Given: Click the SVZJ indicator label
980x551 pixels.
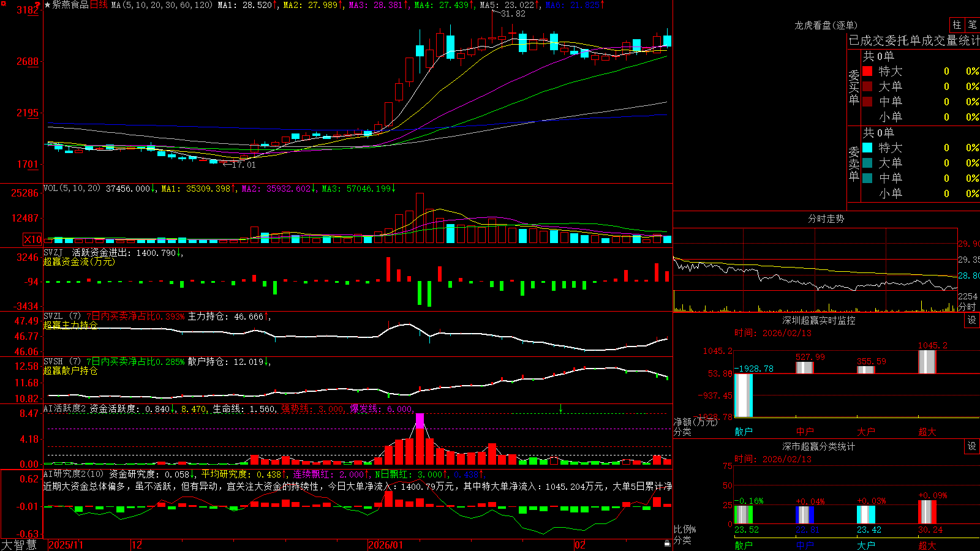Looking at the screenshot, I should 53,252.
